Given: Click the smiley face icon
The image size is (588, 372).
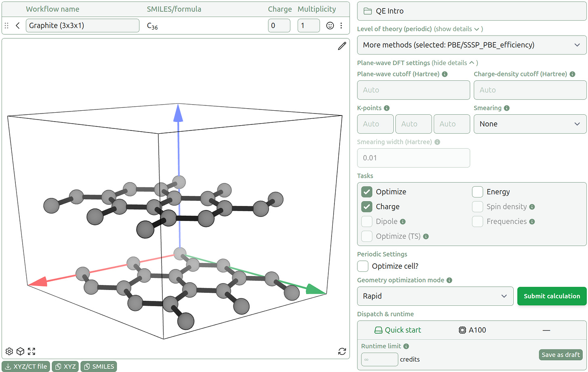Looking at the screenshot, I should pos(330,25).
